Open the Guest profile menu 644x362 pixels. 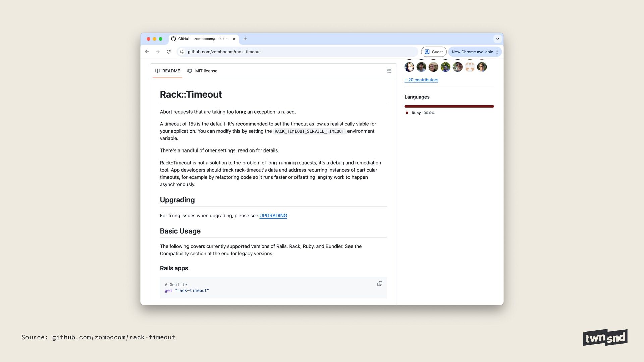pyautogui.click(x=434, y=52)
